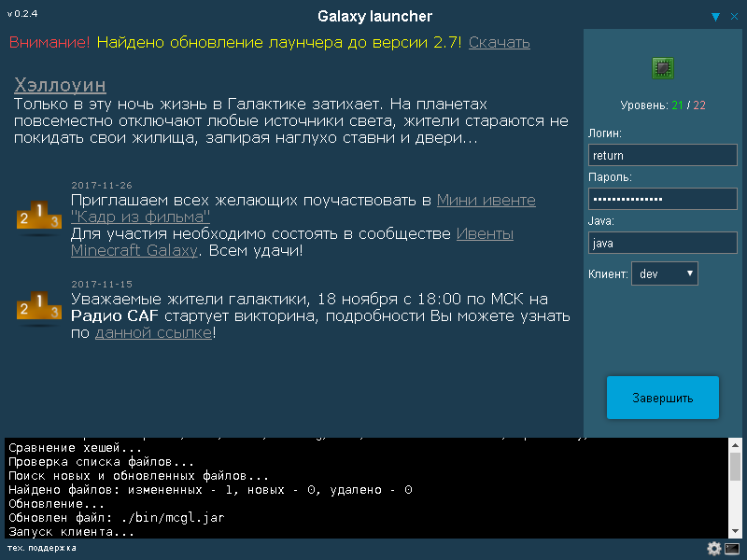Screen dimensions: 747x560
Task: Click the Логин field containing return
Action: [663, 155]
